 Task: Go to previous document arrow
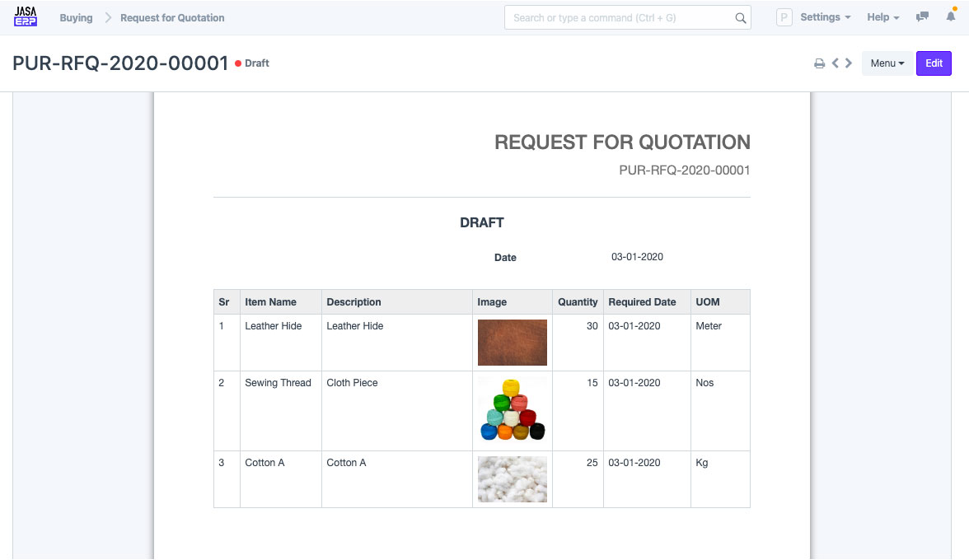click(x=835, y=63)
